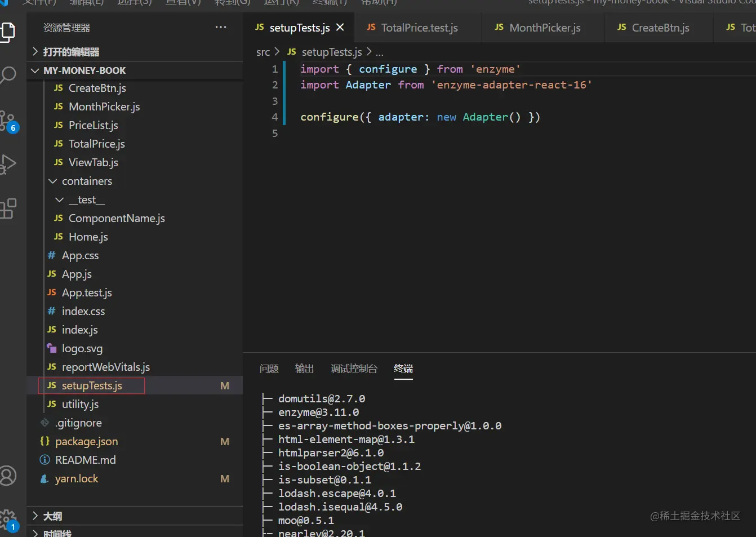This screenshot has height=537, width=756.
Task: Open the Extensions view icon
Action: [x=8, y=208]
